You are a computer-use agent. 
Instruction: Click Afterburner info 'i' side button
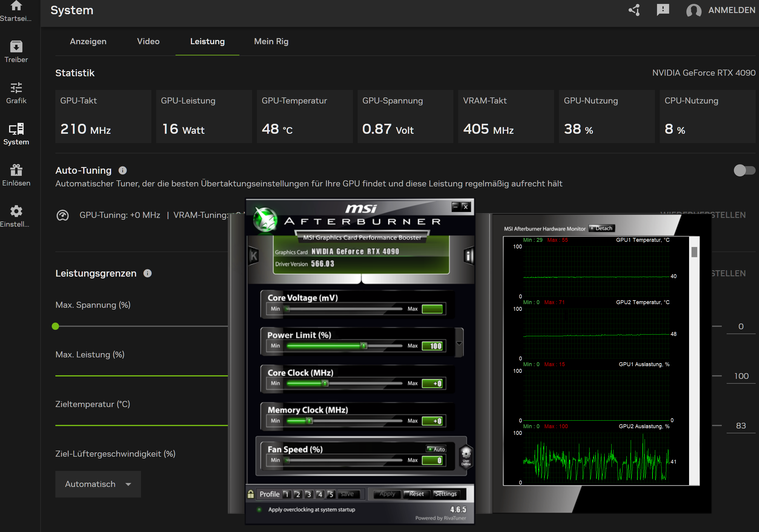[x=468, y=256]
